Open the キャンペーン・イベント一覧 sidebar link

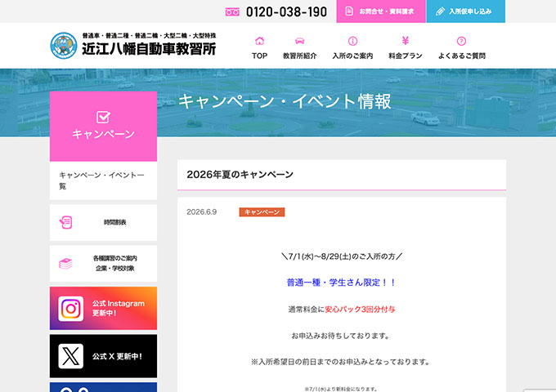click(103, 180)
